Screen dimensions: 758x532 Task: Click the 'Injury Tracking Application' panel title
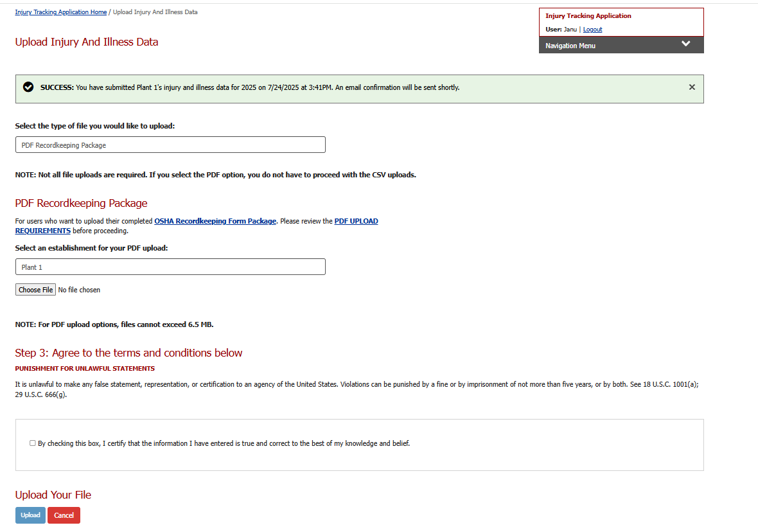[588, 16]
